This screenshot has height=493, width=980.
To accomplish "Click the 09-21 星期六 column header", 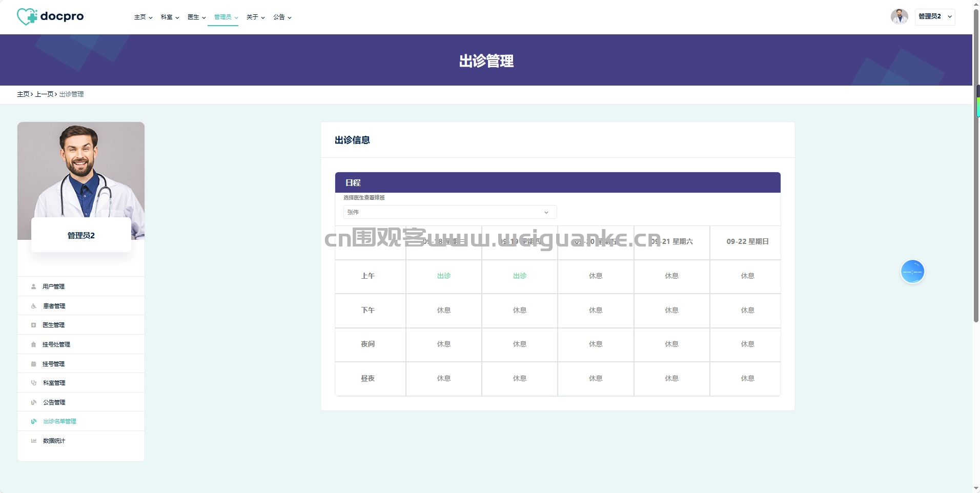I will [x=671, y=242].
